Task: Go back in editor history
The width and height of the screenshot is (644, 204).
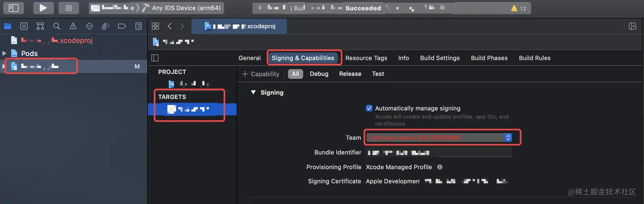Action: [x=170, y=26]
